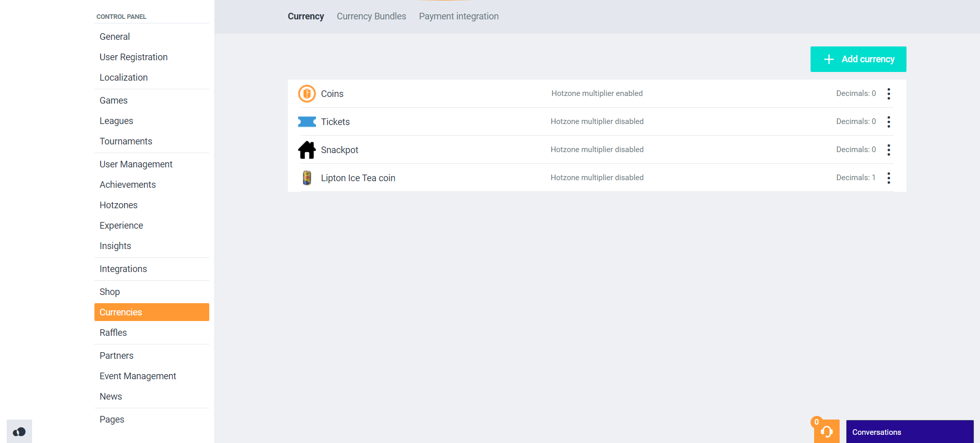Select the Lipton Ice Tea coin row
Screen dimensions: 980x443
pyautogui.click(x=358, y=178)
